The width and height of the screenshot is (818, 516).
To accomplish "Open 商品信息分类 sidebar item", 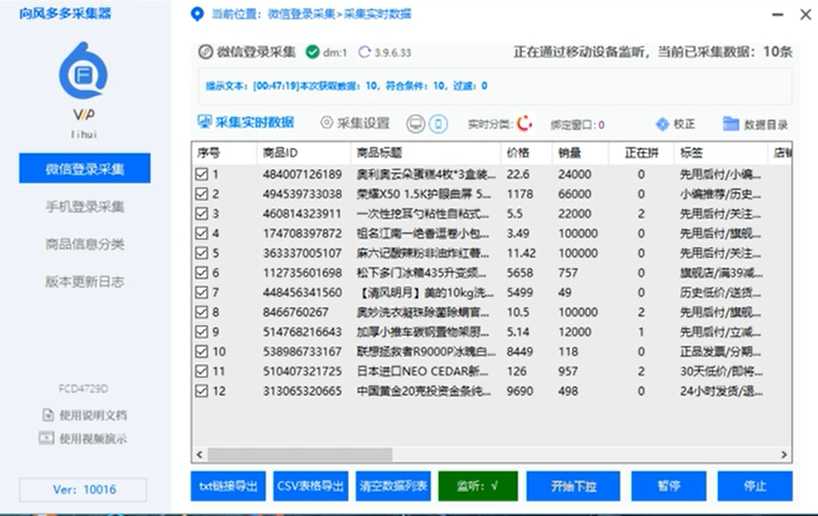I will (x=85, y=244).
